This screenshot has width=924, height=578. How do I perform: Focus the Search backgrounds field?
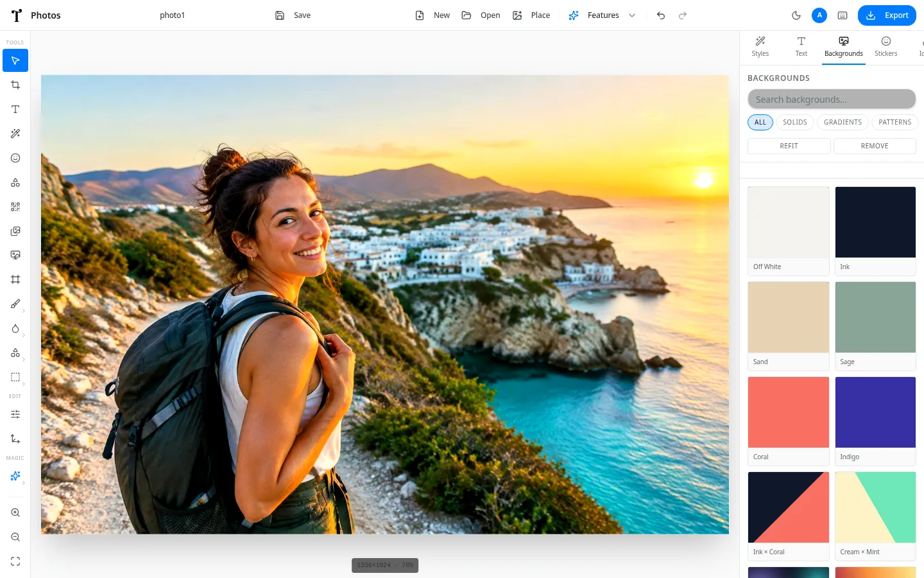click(832, 100)
